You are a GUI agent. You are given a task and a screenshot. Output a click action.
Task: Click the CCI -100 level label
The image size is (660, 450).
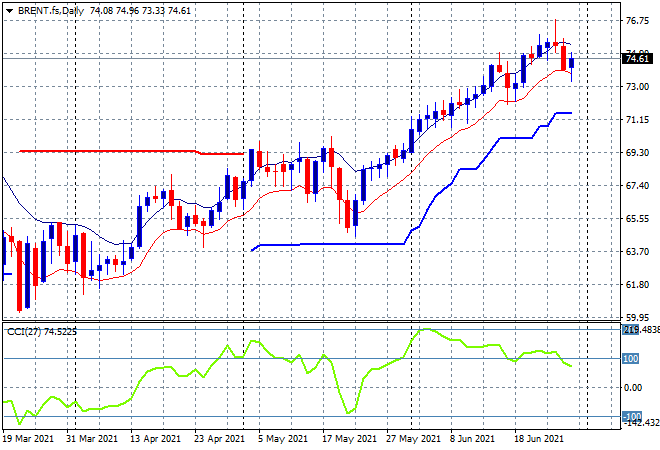(x=632, y=417)
